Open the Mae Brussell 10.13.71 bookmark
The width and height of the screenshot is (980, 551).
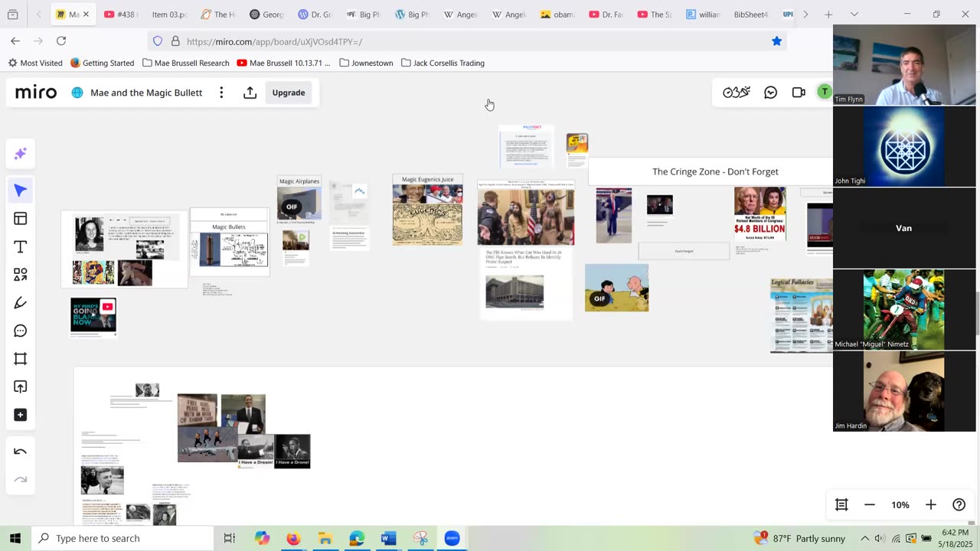click(283, 63)
